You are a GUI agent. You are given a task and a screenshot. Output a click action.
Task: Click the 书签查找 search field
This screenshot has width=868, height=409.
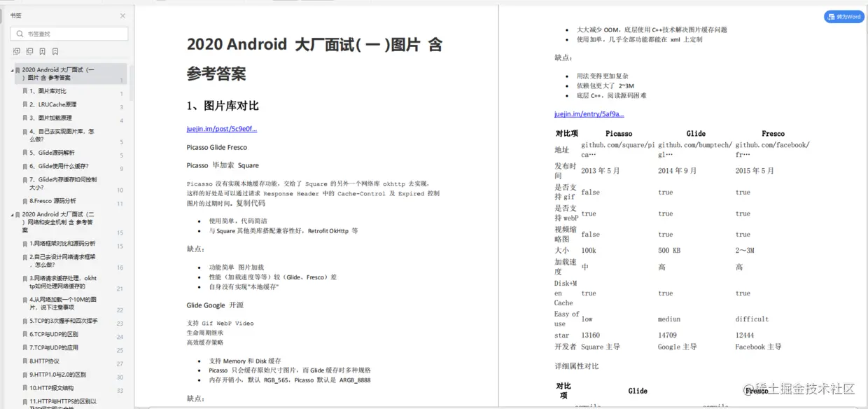point(69,34)
